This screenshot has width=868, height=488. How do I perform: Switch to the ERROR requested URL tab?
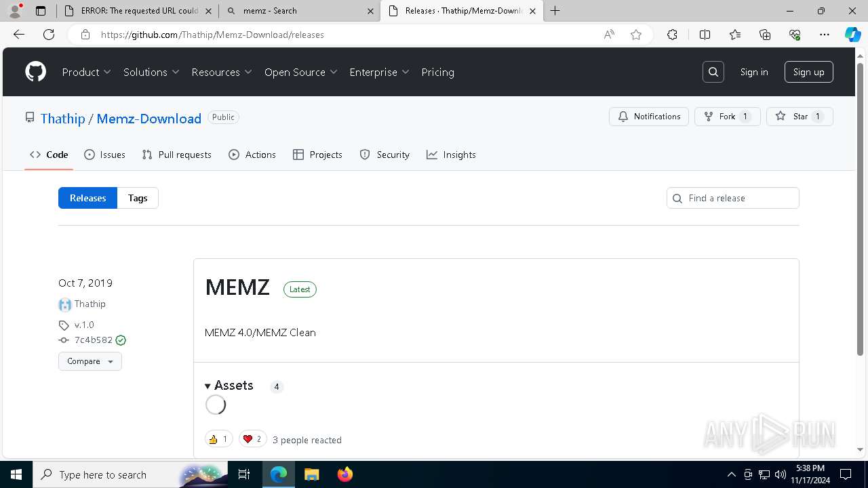coord(136,11)
